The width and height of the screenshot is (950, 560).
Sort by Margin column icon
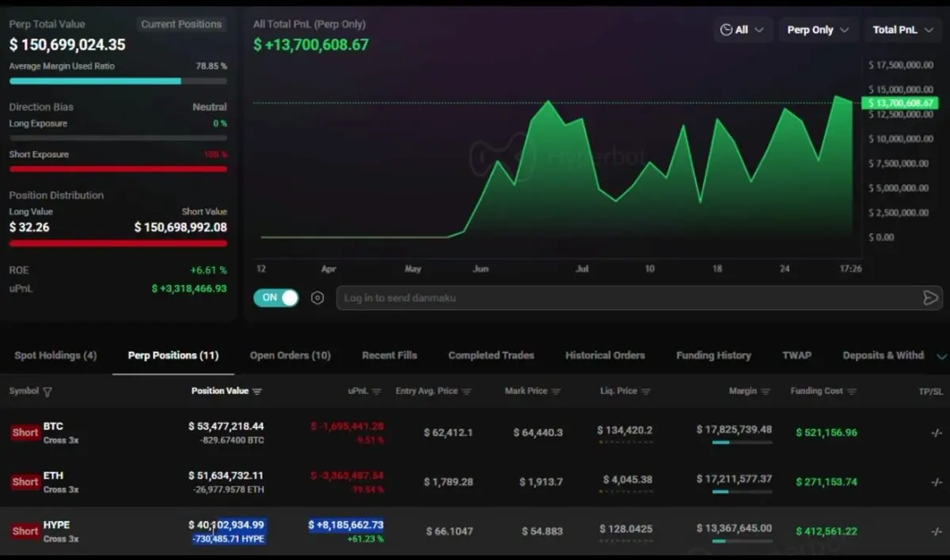[x=766, y=392]
